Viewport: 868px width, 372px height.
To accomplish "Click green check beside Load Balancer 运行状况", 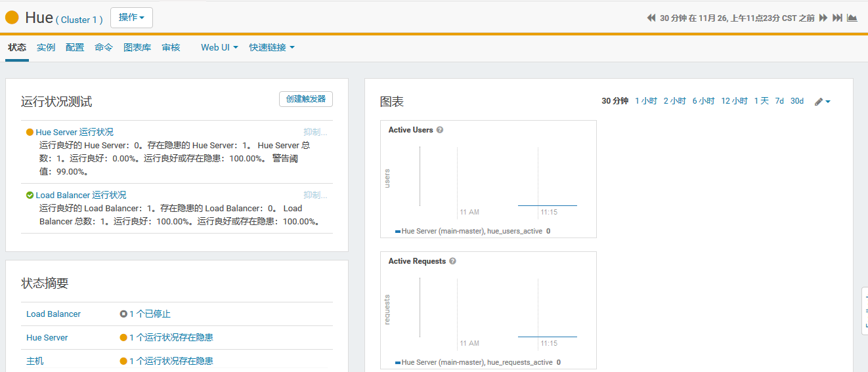I will pyautogui.click(x=30, y=195).
